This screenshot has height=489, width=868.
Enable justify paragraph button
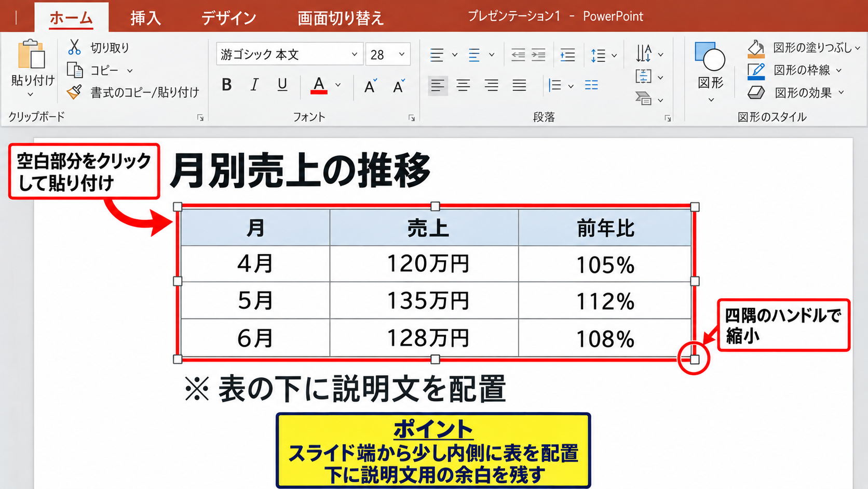[x=519, y=85]
